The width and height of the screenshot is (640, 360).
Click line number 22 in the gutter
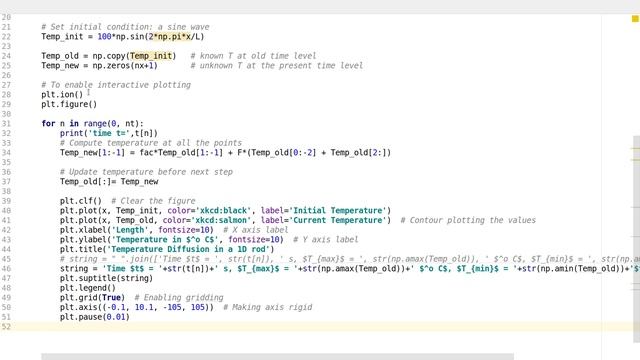point(6,36)
